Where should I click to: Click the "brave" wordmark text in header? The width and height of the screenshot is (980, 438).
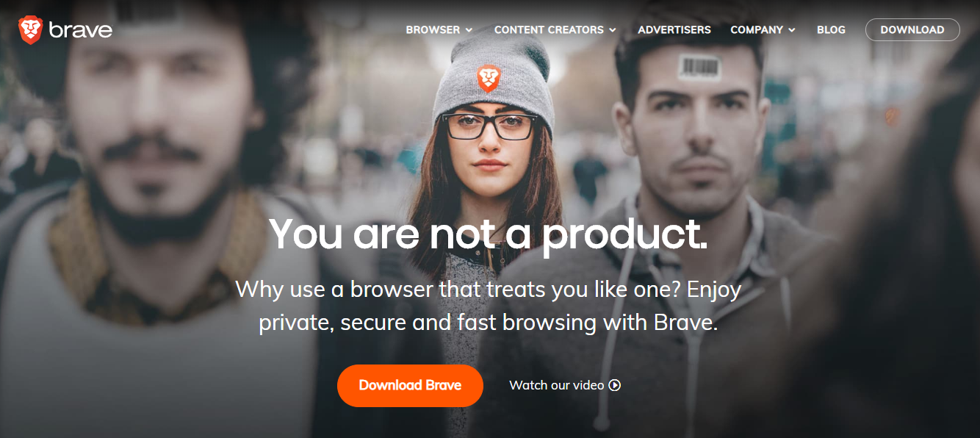[x=81, y=30]
